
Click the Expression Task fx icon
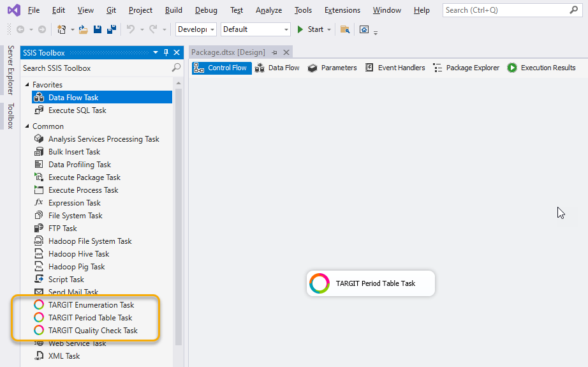pos(39,202)
